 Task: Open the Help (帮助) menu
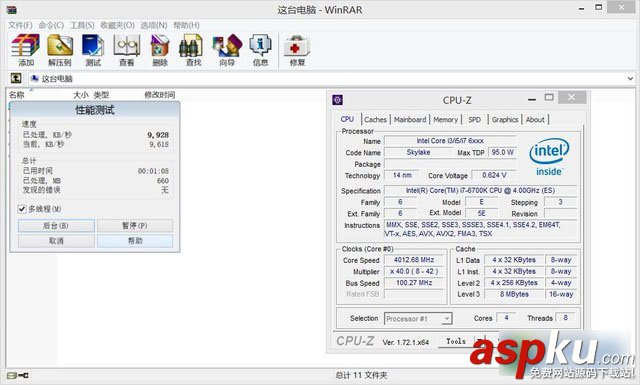click(x=187, y=25)
